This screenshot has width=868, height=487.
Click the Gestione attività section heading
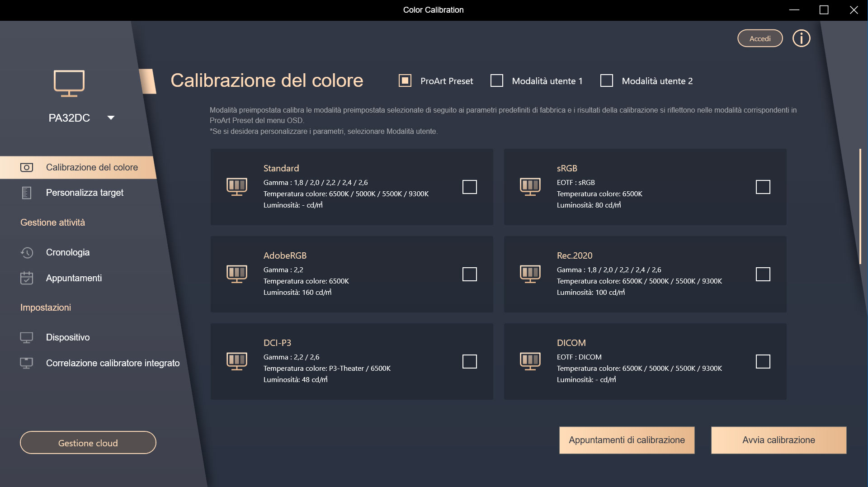[52, 222]
